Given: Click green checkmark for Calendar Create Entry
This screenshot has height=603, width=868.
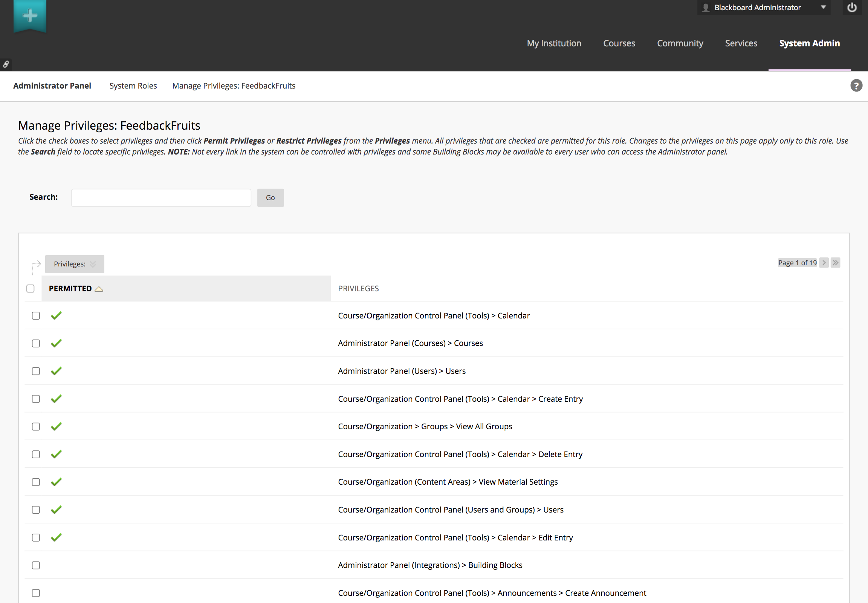Looking at the screenshot, I should click(56, 399).
